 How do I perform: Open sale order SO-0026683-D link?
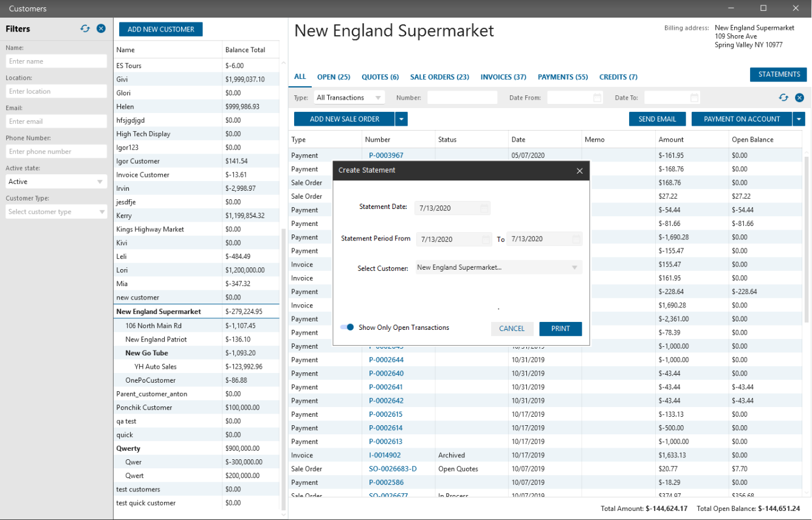(393, 469)
